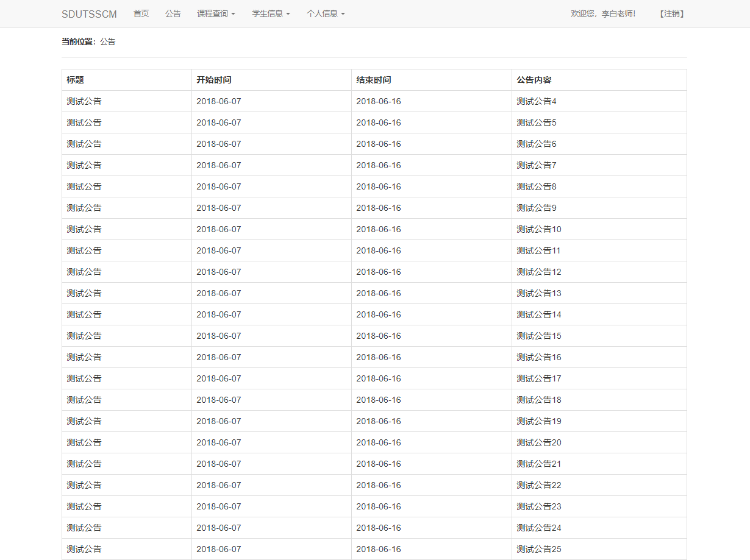Open the 个人信息 dropdown

[326, 13]
